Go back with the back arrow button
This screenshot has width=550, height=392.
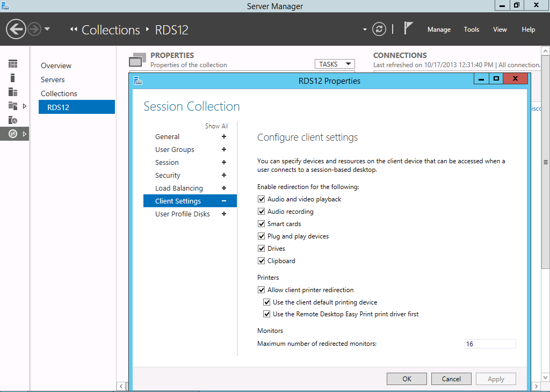[x=16, y=29]
